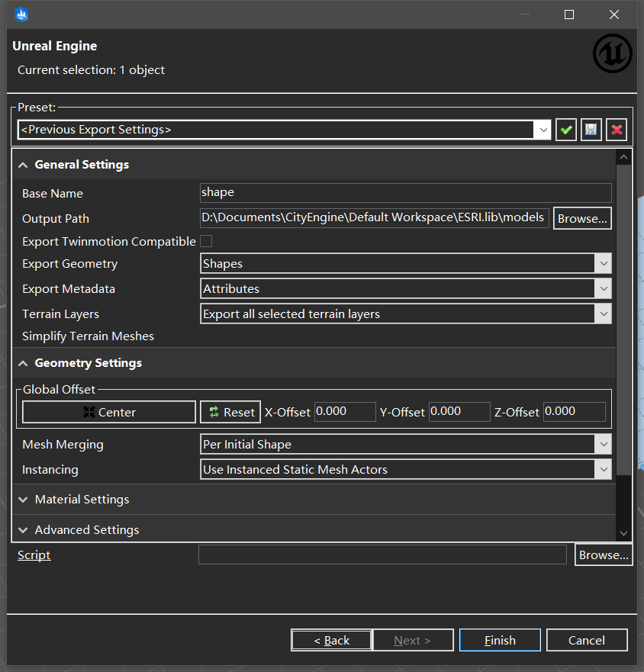Click the Script path field

point(382,555)
